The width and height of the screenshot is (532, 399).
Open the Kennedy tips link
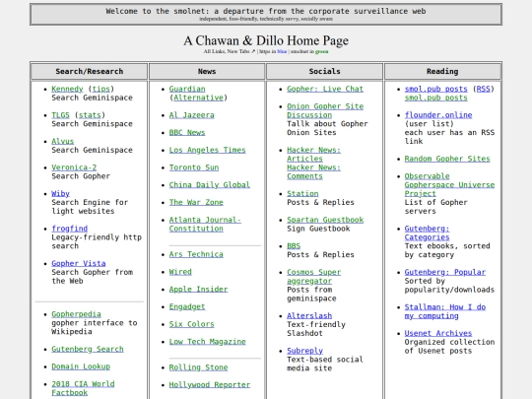pos(101,89)
